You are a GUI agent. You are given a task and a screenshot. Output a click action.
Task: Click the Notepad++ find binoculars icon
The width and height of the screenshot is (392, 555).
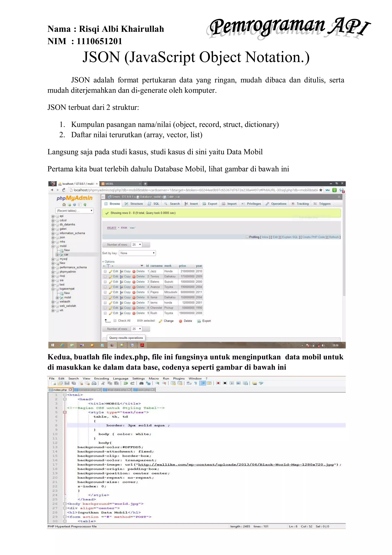(141, 383)
